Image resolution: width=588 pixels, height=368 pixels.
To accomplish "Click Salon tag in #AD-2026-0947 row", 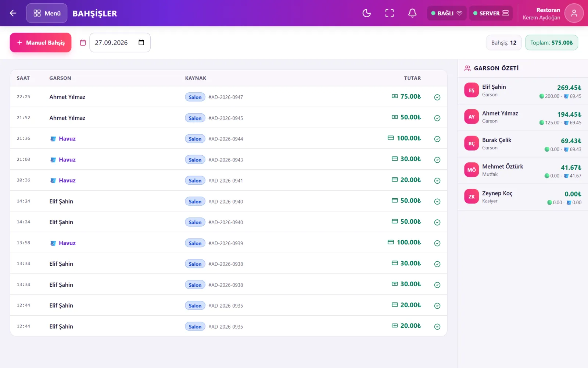I will (x=195, y=97).
